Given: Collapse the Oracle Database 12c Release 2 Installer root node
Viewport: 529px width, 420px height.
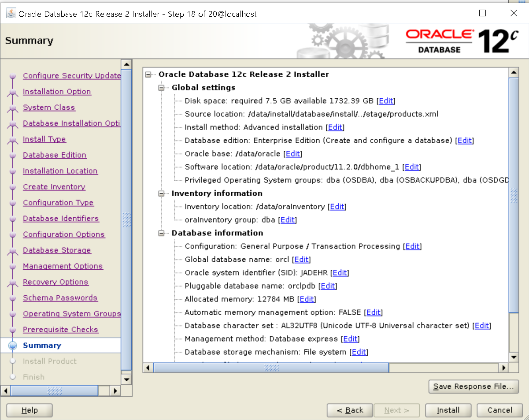Looking at the screenshot, I should coord(148,74).
